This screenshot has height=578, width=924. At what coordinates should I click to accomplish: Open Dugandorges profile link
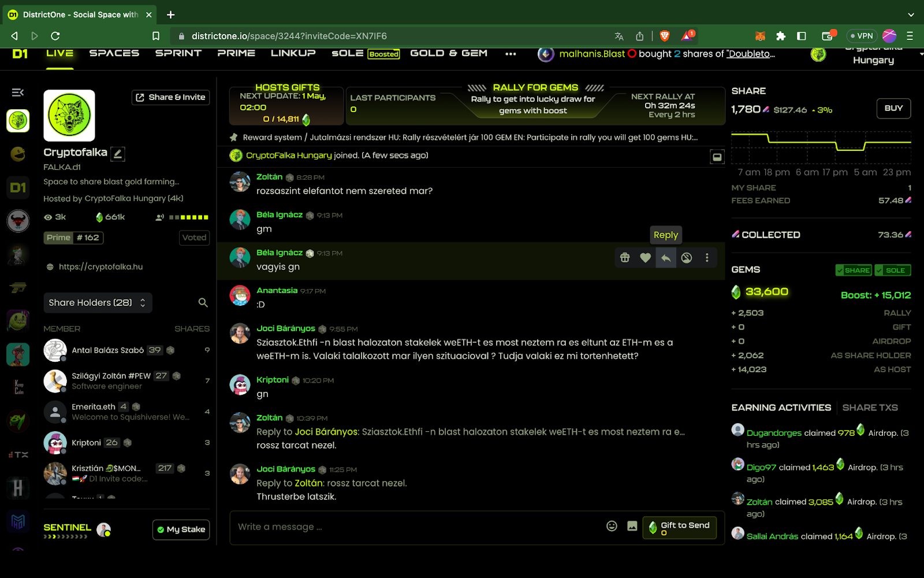774,433
